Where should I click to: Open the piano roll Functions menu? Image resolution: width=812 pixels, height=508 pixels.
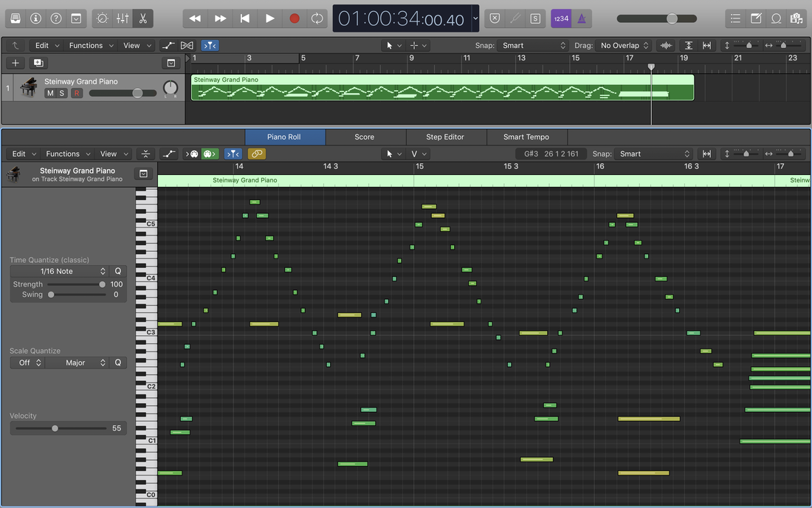click(x=68, y=154)
